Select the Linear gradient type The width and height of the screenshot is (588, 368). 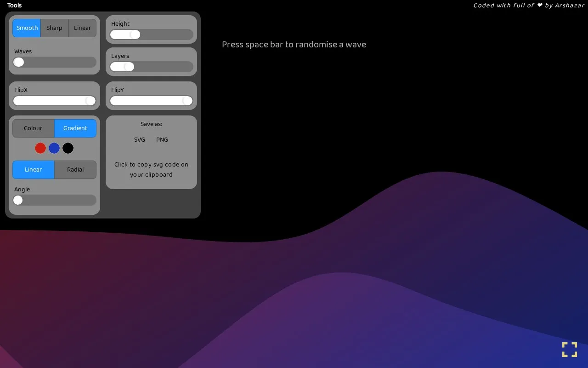point(33,170)
